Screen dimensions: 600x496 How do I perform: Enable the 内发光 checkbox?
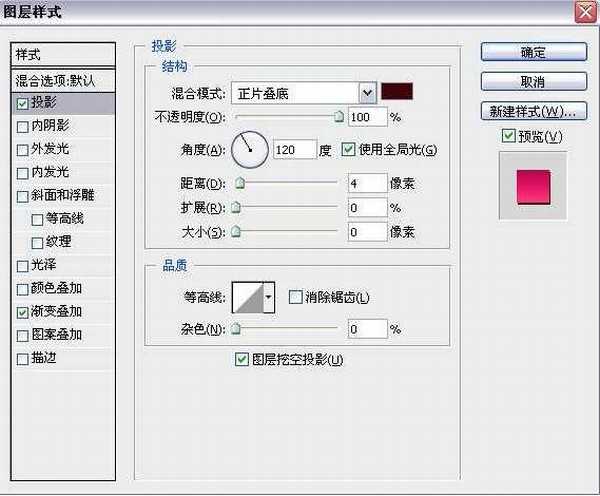coord(23,173)
